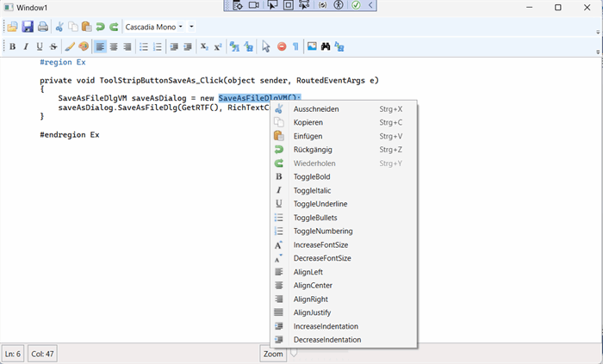Click the replace icon beside the binoculars
Image resolution: width=603 pixels, height=364 pixels.
339,46
